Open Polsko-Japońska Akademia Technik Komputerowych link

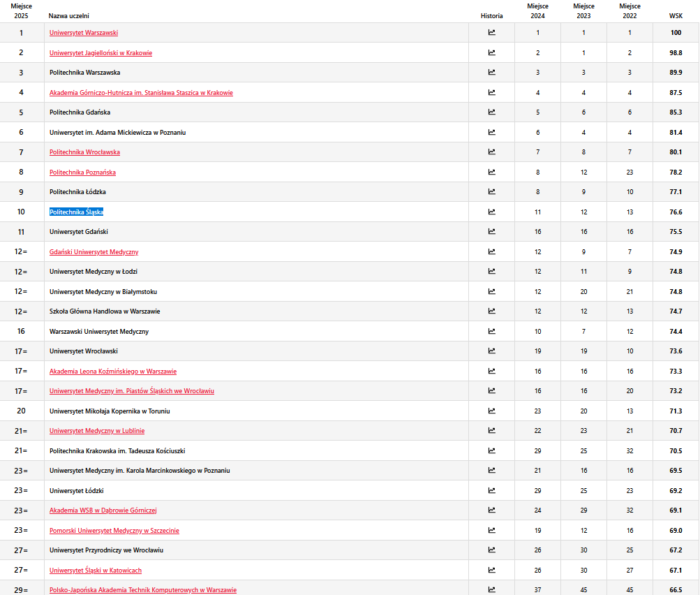click(143, 589)
